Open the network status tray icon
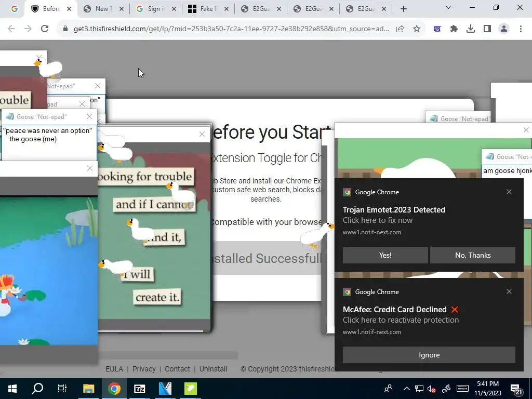The height and width of the screenshot is (399, 532). (x=419, y=389)
